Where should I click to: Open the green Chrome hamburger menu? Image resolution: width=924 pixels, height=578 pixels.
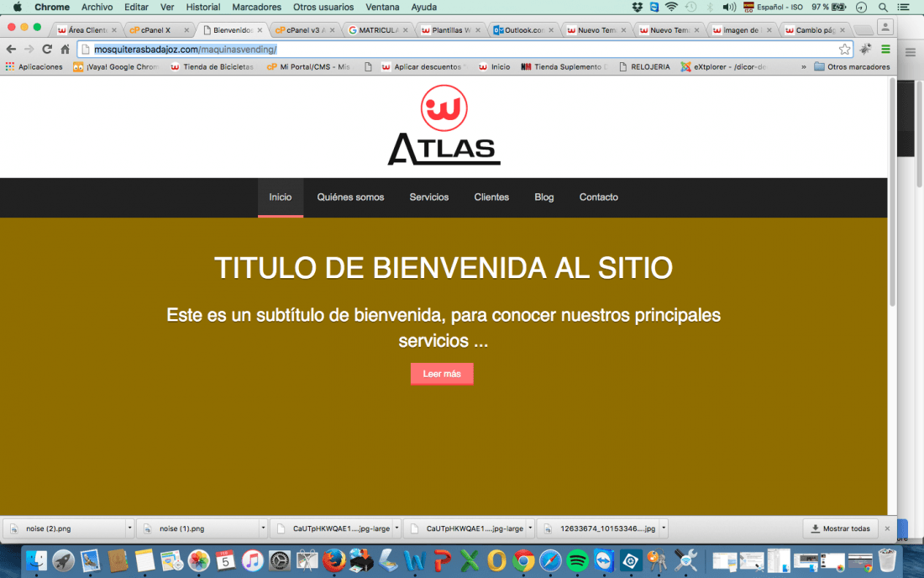click(x=885, y=50)
